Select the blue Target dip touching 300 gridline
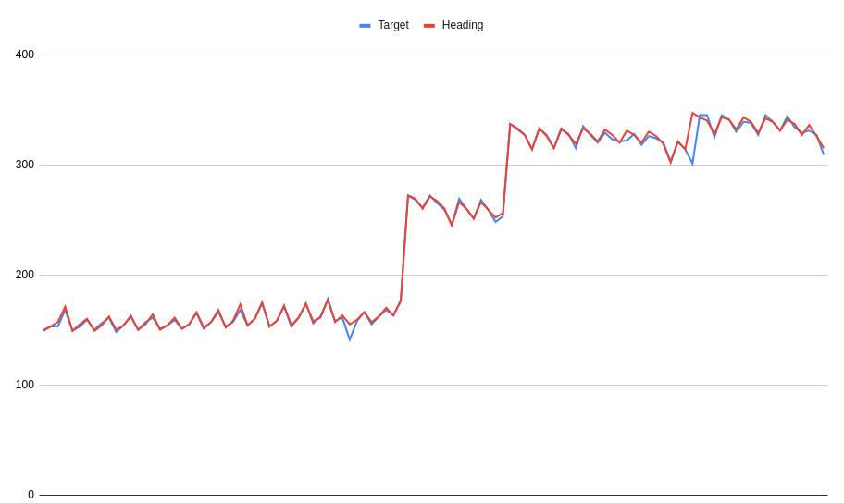Image resolution: width=844 pixels, height=504 pixels. (x=693, y=164)
